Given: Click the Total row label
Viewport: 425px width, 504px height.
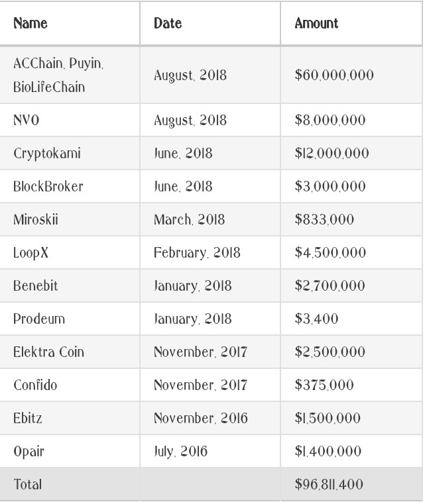Looking at the screenshot, I should (x=28, y=484).
